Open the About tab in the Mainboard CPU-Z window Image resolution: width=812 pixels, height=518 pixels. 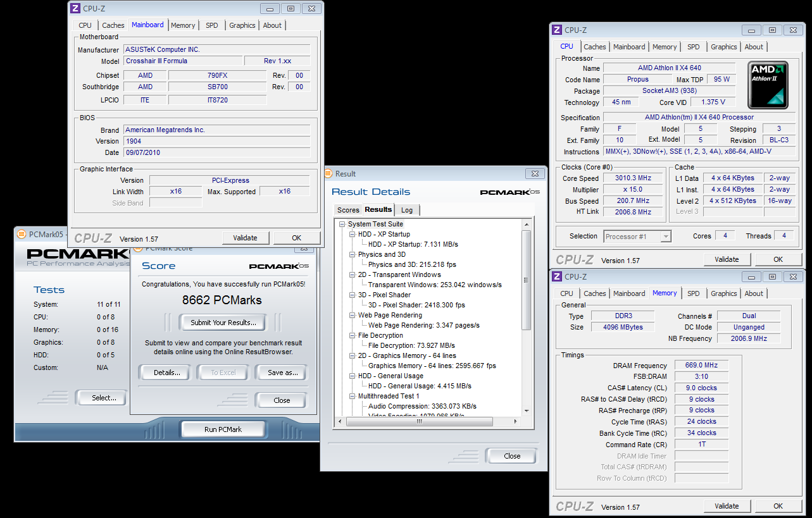point(272,25)
